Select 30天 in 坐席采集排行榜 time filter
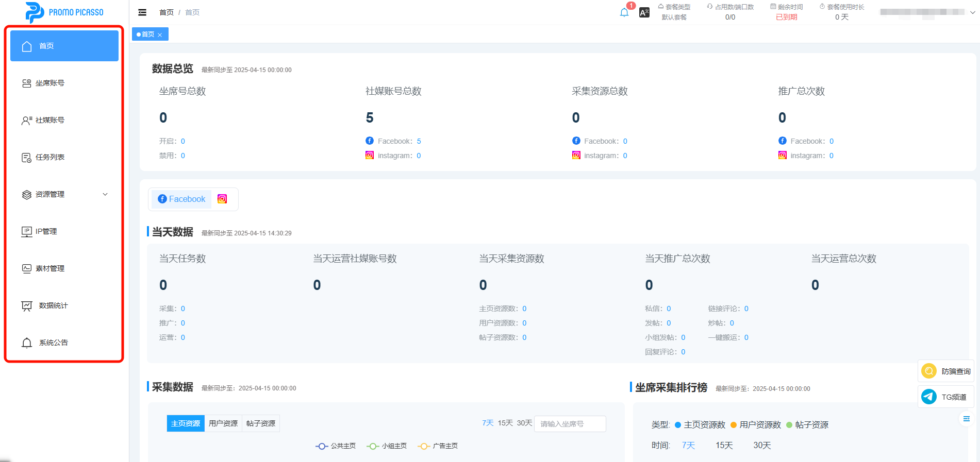 coord(762,446)
